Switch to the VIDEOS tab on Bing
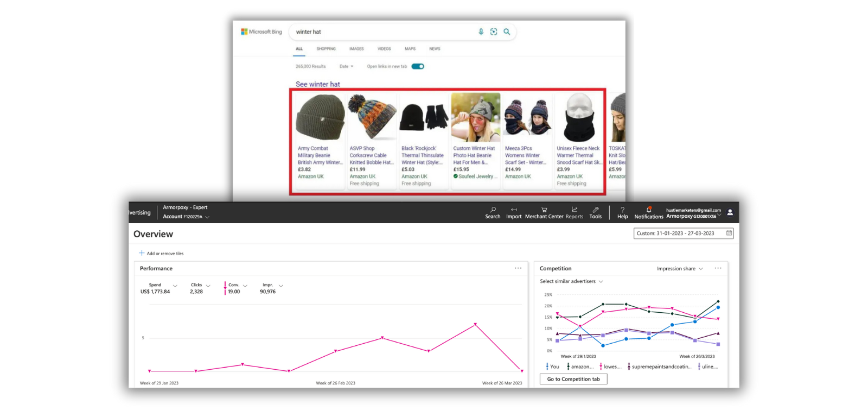Image resolution: width=868 pixels, height=417 pixels. (384, 49)
